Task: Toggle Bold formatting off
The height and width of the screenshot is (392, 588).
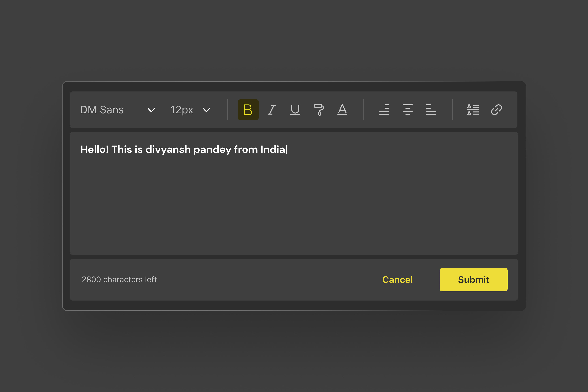Action: pos(248,110)
